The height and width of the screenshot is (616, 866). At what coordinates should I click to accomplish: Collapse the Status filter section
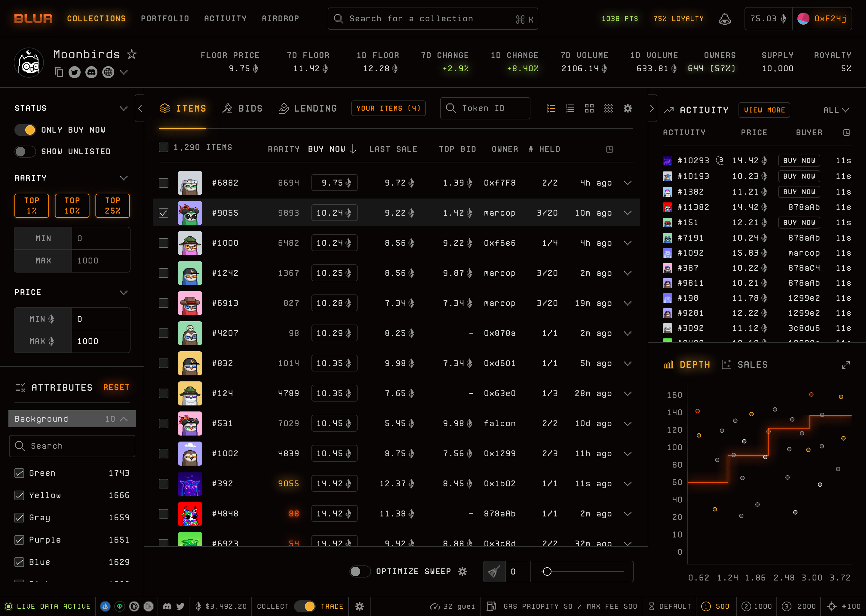(x=124, y=109)
